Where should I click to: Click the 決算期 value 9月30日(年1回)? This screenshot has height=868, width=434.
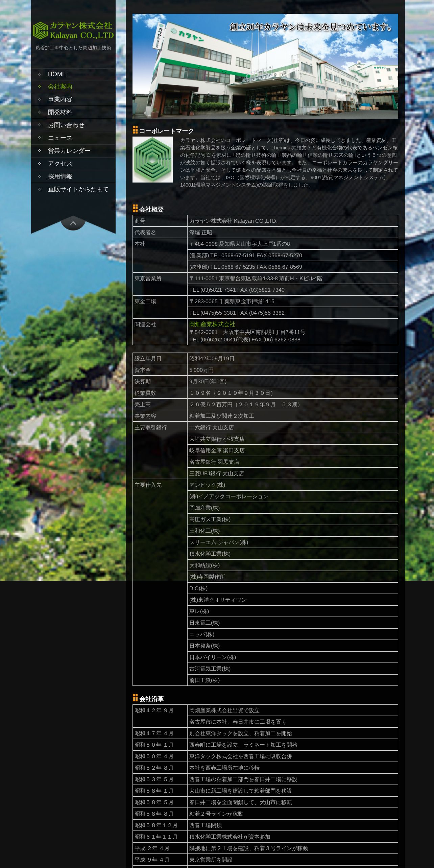click(x=292, y=382)
